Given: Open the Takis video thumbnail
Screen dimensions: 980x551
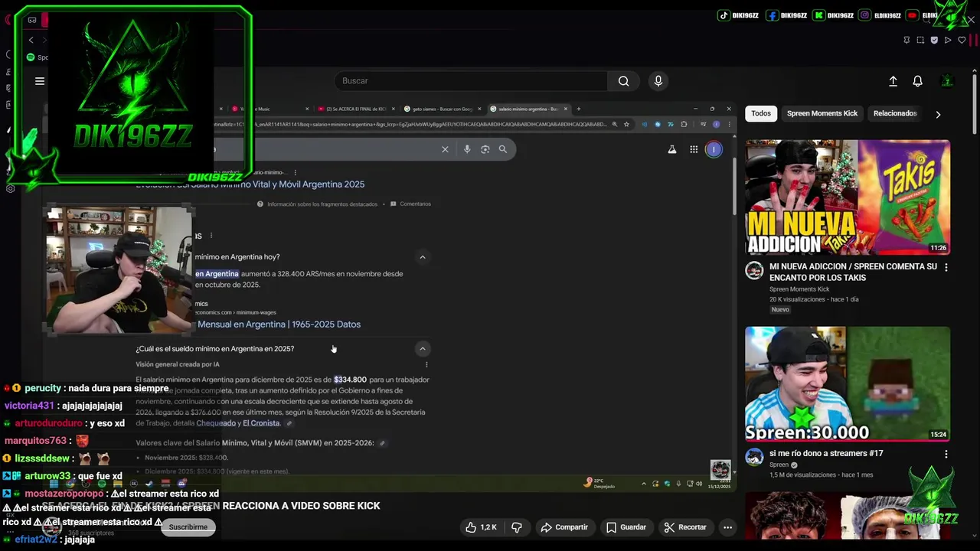Looking at the screenshot, I should coord(848,197).
